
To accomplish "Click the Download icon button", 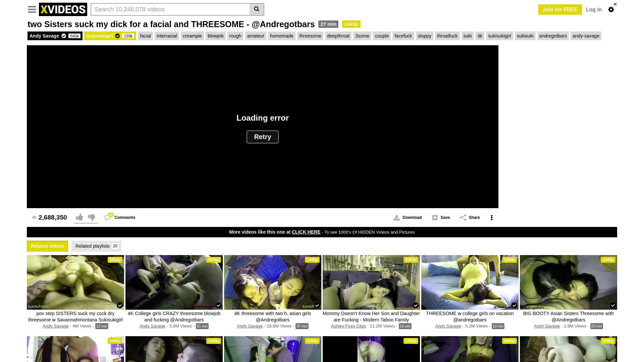I will click(396, 218).
